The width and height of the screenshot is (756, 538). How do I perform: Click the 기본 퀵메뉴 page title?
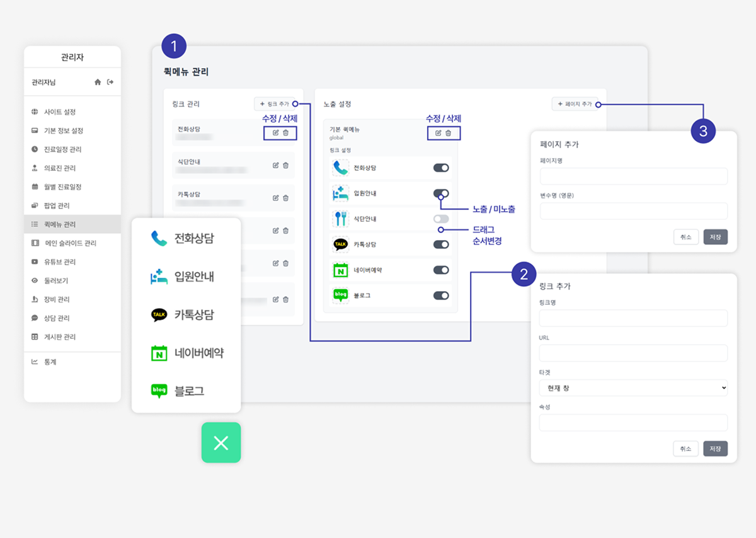click(345, 129)
